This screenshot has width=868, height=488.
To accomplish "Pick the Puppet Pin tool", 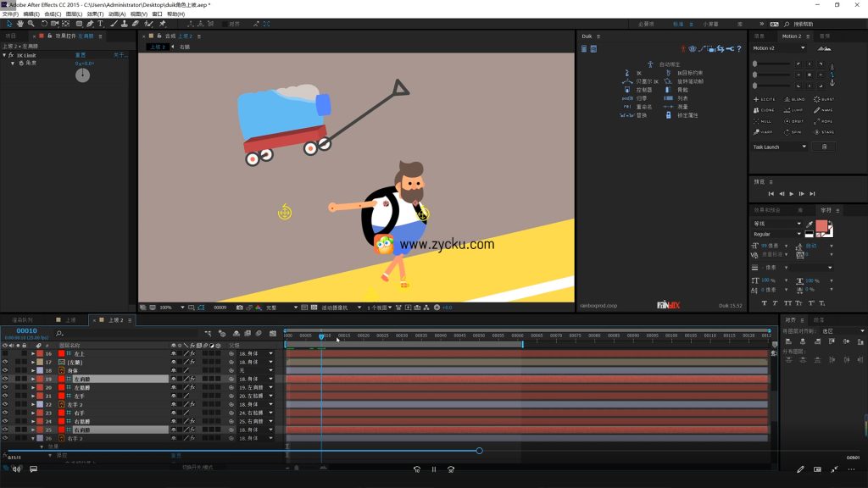I will 162,24.
